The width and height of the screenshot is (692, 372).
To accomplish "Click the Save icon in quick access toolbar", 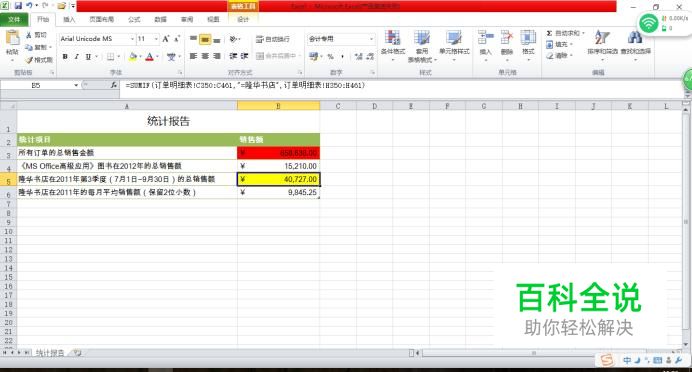I will click(18, 6).
